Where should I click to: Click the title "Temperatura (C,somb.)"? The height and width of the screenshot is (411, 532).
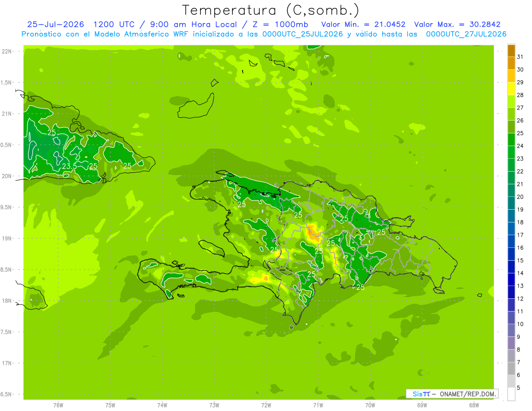pos(270,10)
